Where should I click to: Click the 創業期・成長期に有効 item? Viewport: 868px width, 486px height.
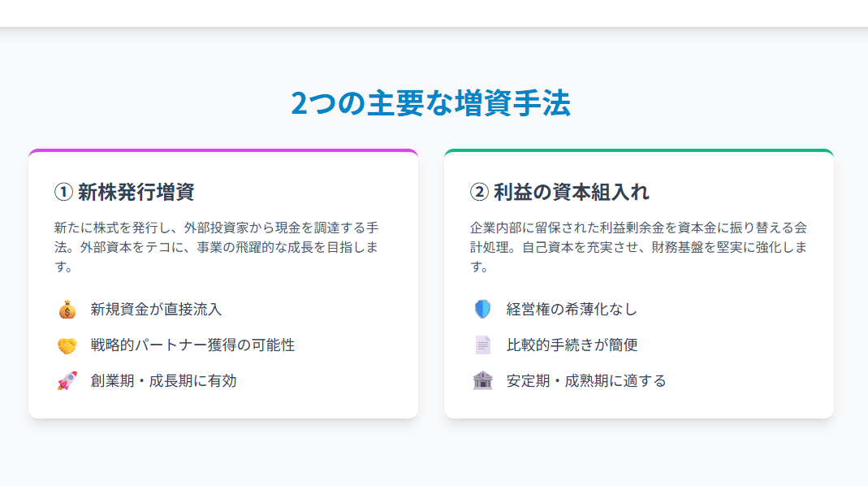[x=164, y=380]
